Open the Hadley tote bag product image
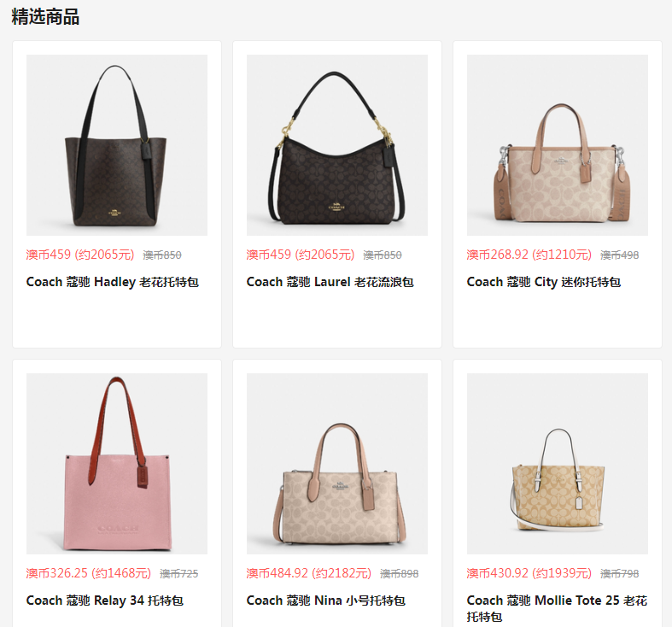This screenshot has height=627, width=672. (x=117, y=145)
